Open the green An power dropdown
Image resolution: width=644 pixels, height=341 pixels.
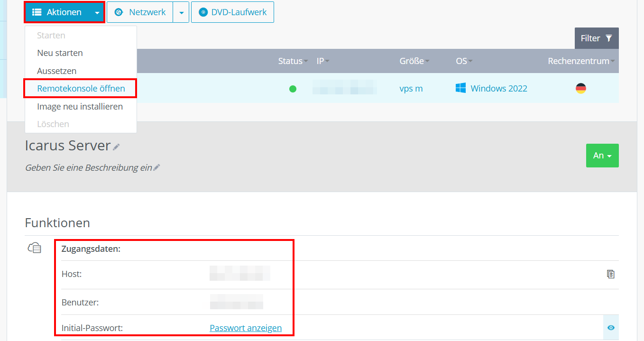602,156
